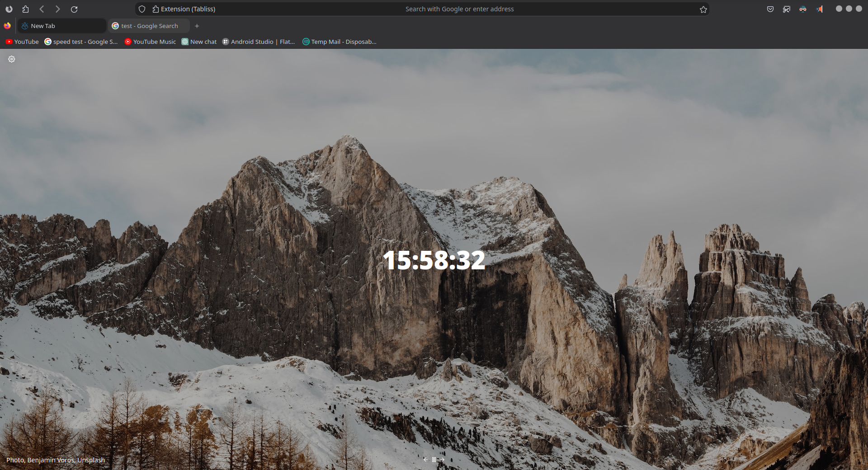The width and height of the screenshot is (868, 470).
Task: Click the Photo link in credit
Action: point(15,460)
